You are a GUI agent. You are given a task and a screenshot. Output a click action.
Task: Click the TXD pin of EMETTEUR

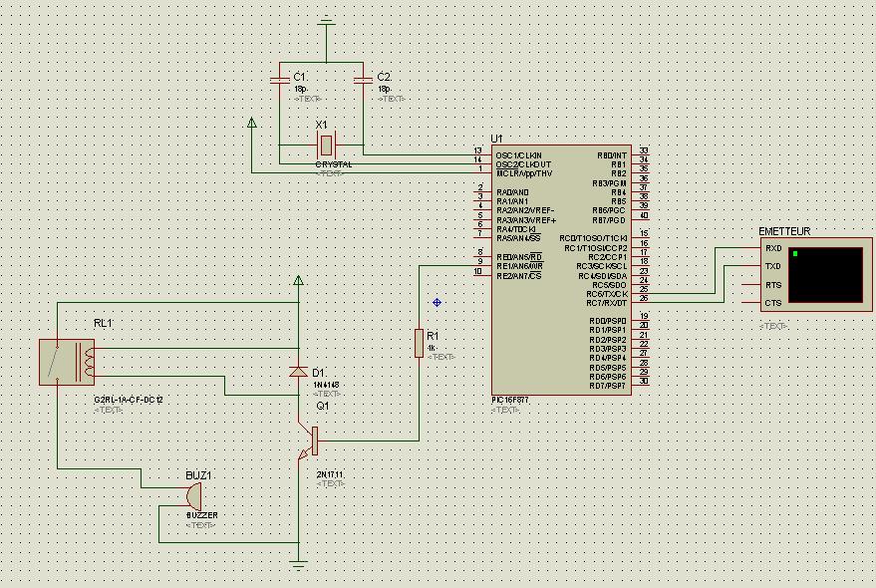pos(773,266)
